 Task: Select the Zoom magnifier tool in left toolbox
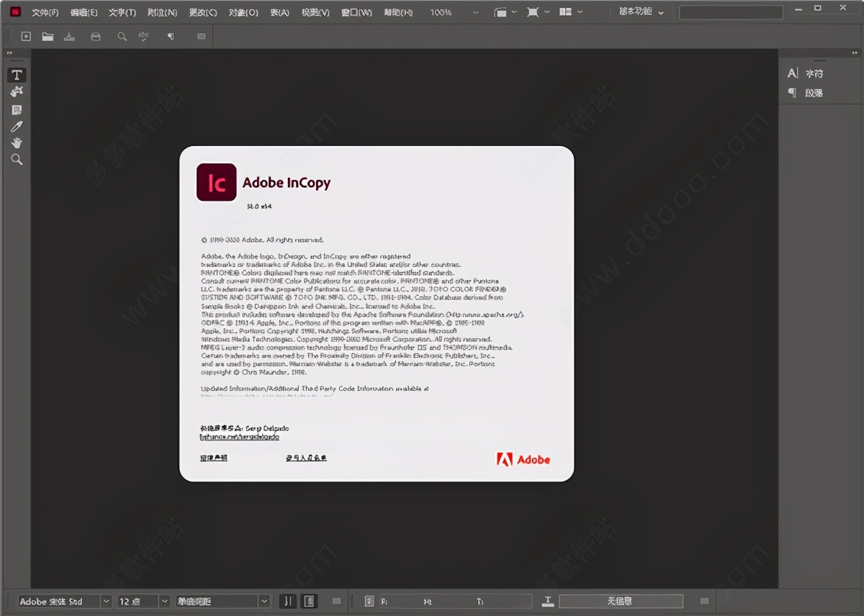[x=17, y=160]
